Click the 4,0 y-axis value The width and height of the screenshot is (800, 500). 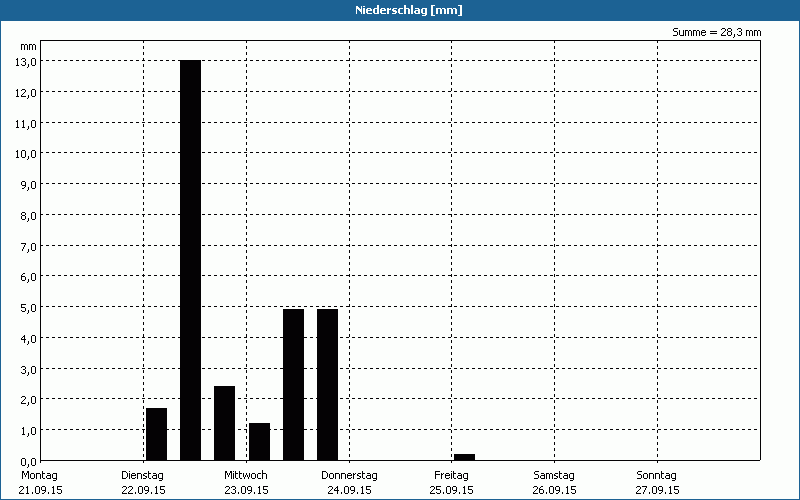pyautogui.click(x=28, y=339)
